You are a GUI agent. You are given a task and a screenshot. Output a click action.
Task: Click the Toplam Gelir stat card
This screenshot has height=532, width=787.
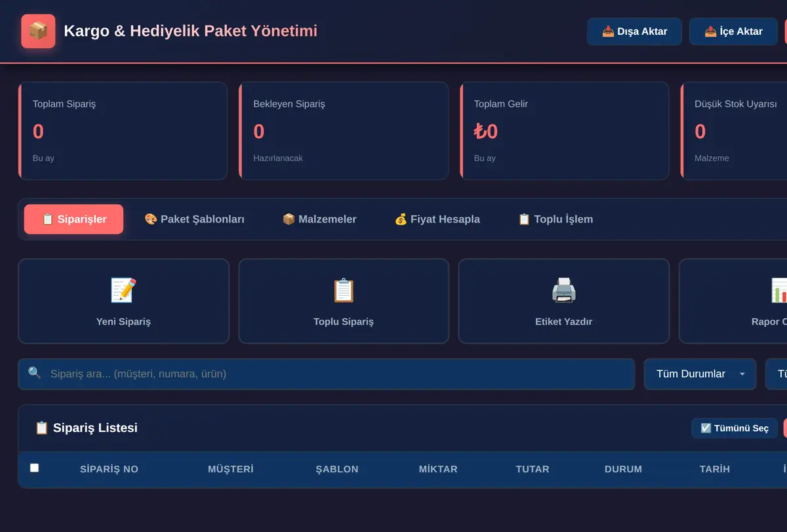click(x=564, y=131)
